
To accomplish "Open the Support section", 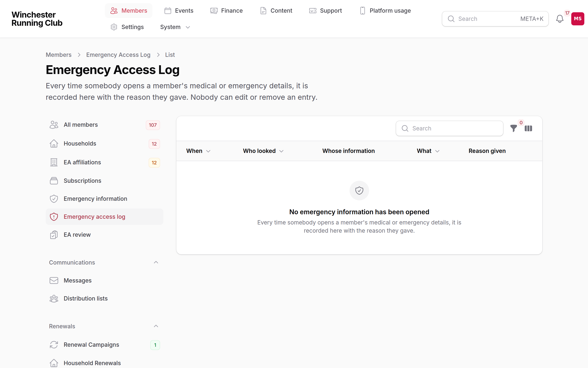I will pyautogui.click(x=325, y=11).
